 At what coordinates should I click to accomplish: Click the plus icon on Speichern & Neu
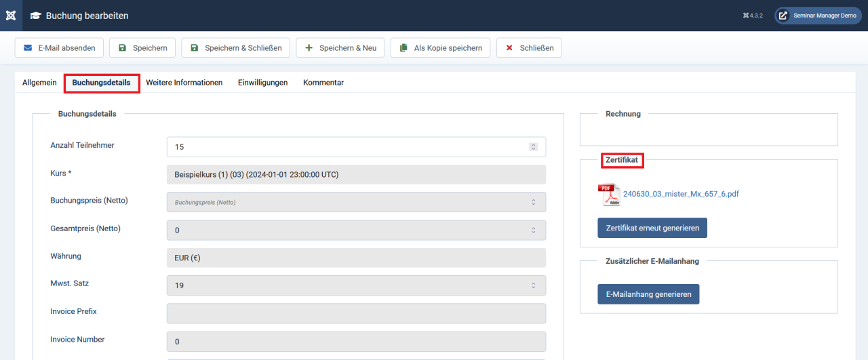pyautogui.click(x=309, y=48)
